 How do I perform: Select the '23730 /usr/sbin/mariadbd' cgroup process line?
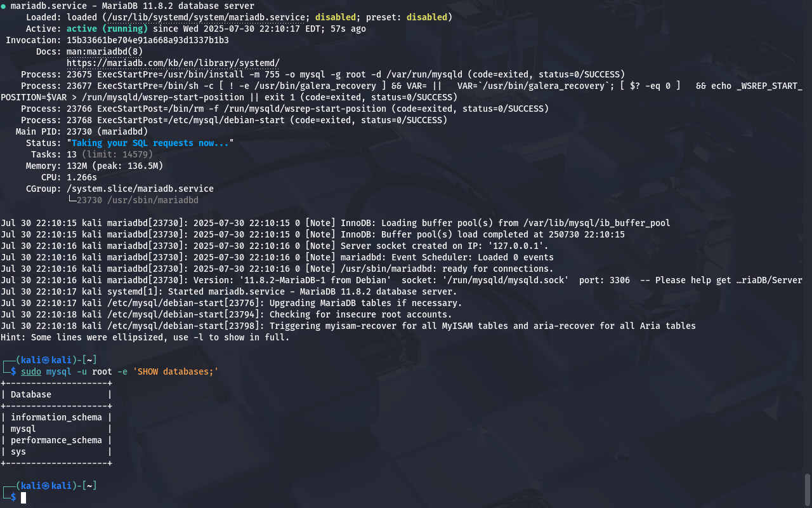138,200
